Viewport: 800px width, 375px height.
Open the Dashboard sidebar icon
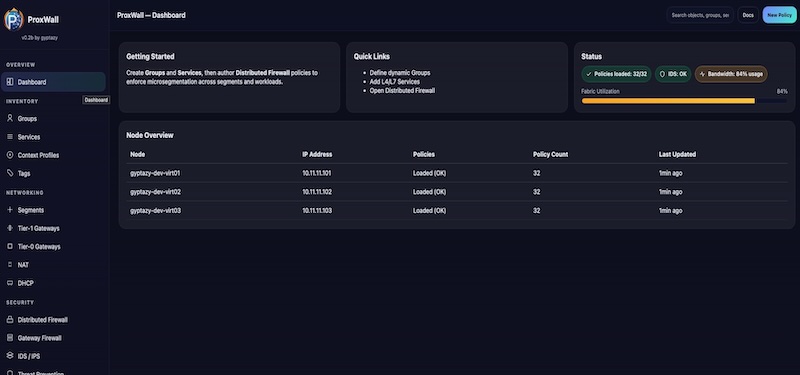point(10,82)
